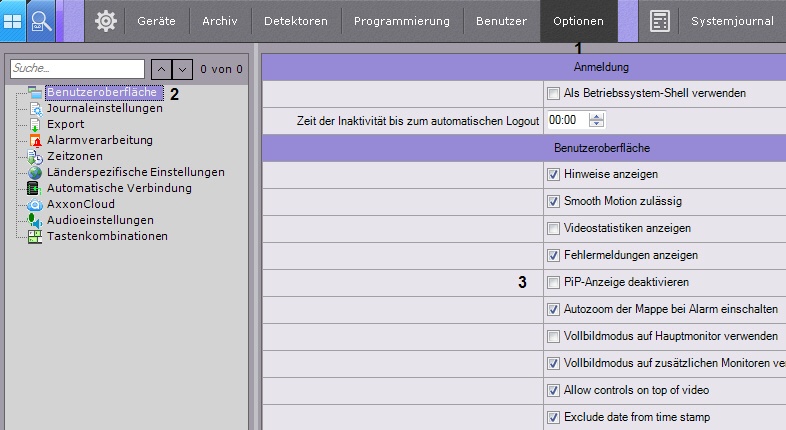Switch to the Detektoren tab
Screen dimensions: 786x430
coord(296,21)
